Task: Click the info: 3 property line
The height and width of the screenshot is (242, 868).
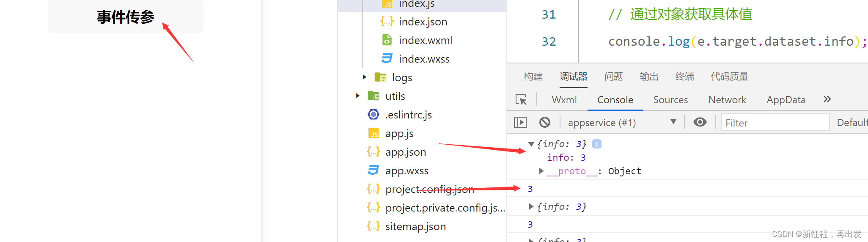Action: (566, 157)
